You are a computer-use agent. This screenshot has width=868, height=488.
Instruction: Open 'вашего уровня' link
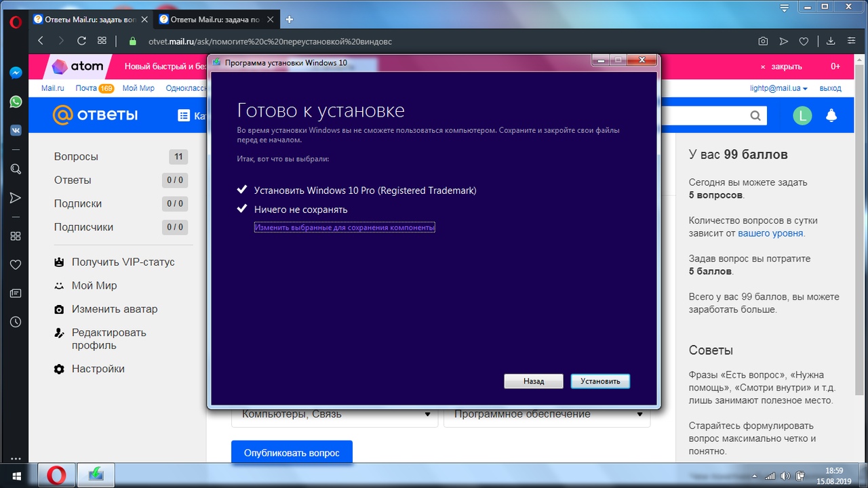(771, 233)
